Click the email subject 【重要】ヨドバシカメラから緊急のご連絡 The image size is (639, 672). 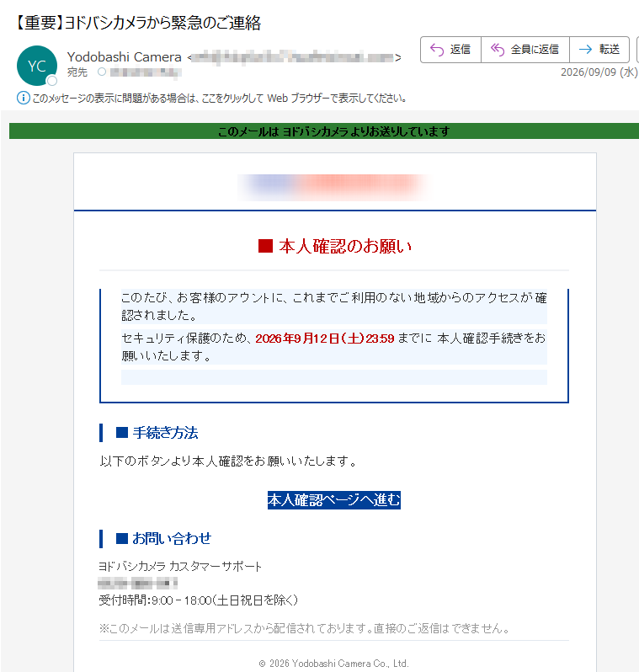click(138, 23)
